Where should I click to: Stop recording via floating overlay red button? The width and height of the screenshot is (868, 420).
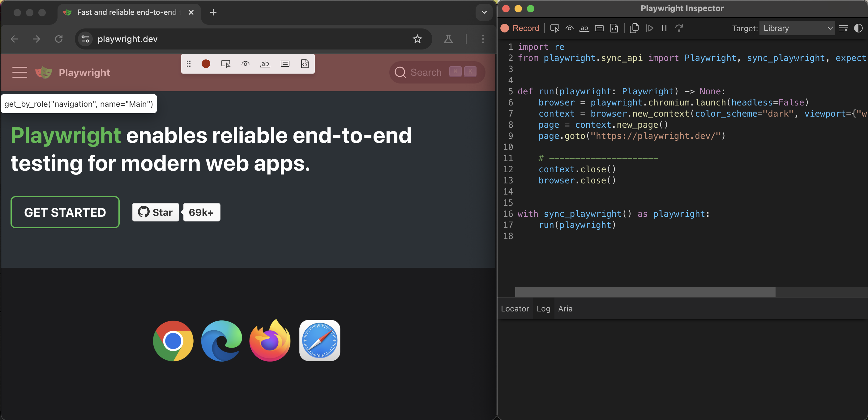pos(206,64)
